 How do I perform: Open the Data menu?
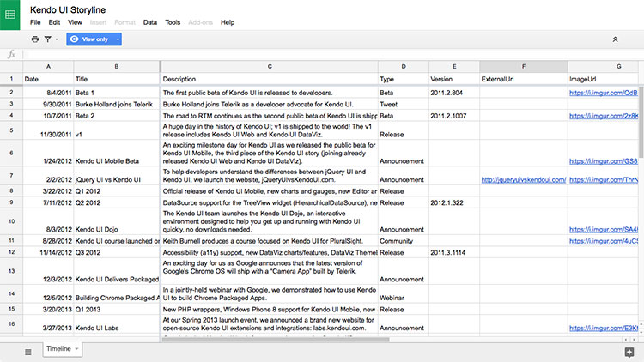coord(150,22)
